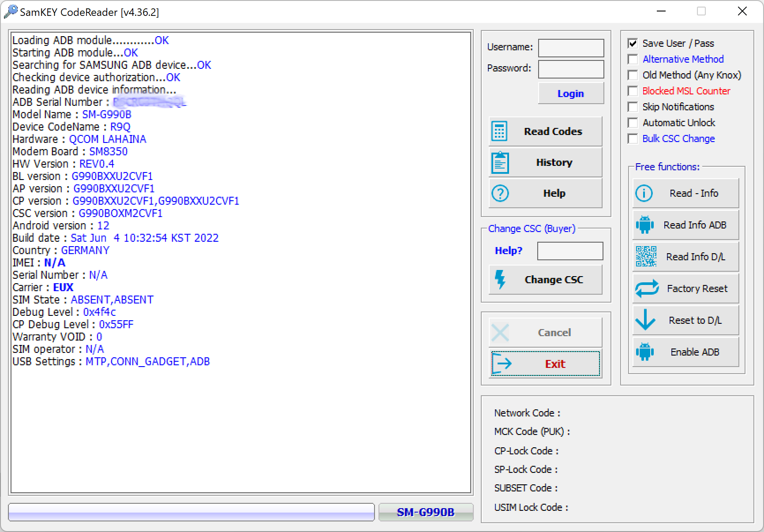Click the X icon on Cancel
This screenshot has height=532, width=764.
click(500, 333)
